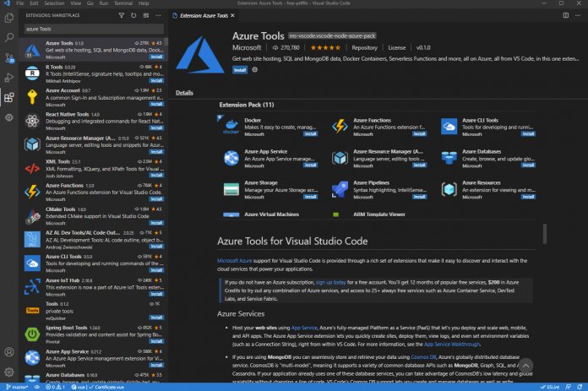Install Azure CLI Tools from the Extension Pack
The width and height of the screenshot is (588, 391).
tap(528, 133)
